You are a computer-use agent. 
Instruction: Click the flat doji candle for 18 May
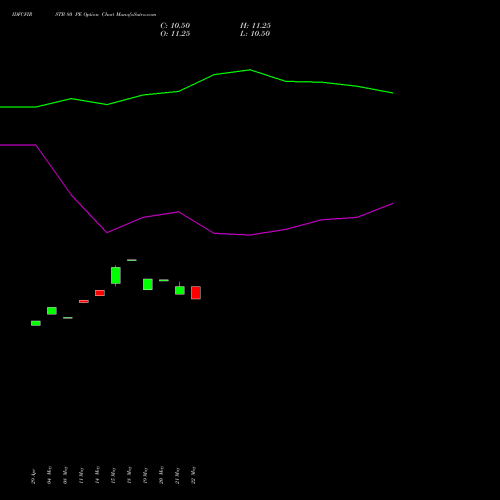(x=132, y=260)
